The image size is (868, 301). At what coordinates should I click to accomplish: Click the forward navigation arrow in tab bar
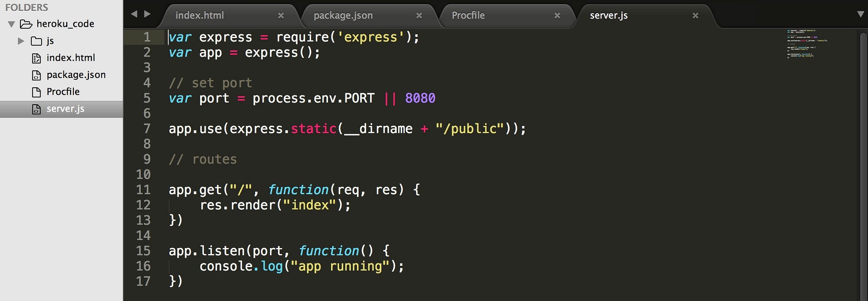pos(148,14)
